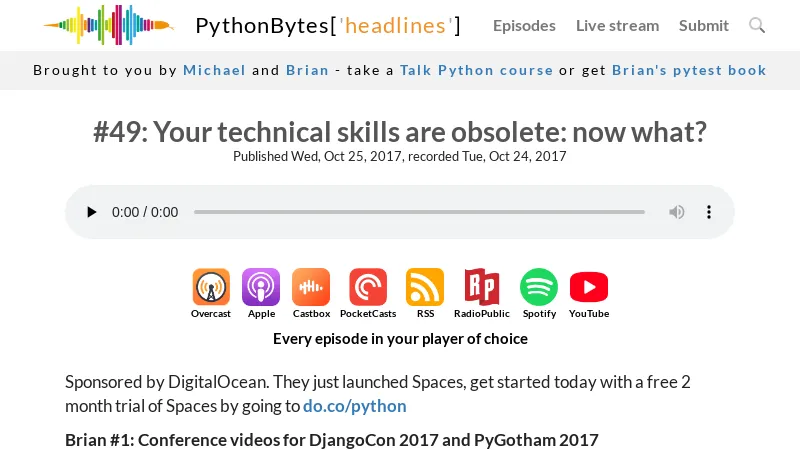
Task: Open the Overcast podcast player icon
Action: point(211,287)
